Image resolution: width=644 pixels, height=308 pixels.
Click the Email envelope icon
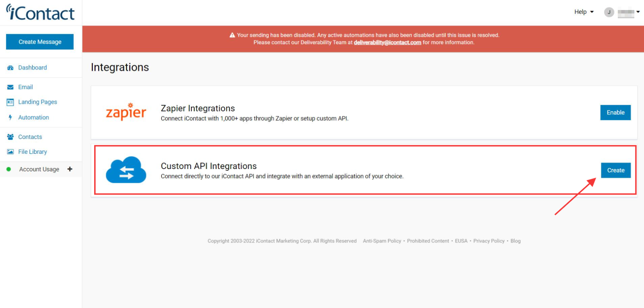[x=10, y=87]
